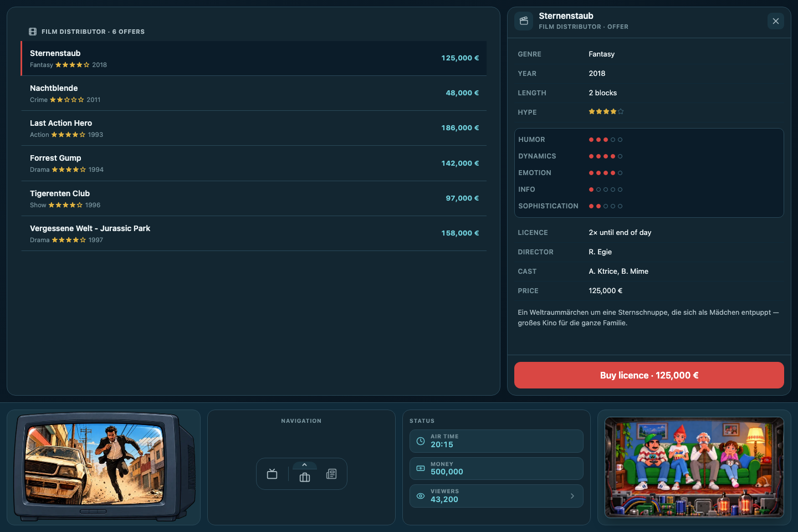798x532 pixels.
Task: Click the Air Time 20:15 status field
Action: 497,441
